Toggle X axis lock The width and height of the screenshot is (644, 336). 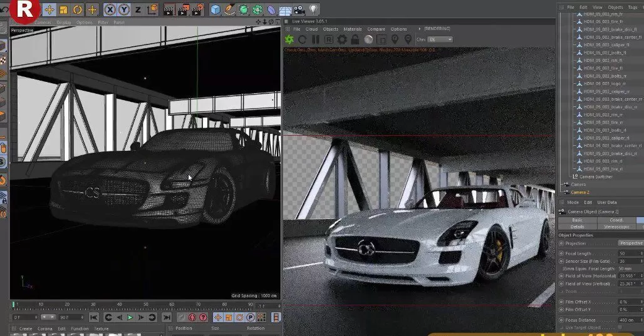pyautogui.click(x=110, y=9)
